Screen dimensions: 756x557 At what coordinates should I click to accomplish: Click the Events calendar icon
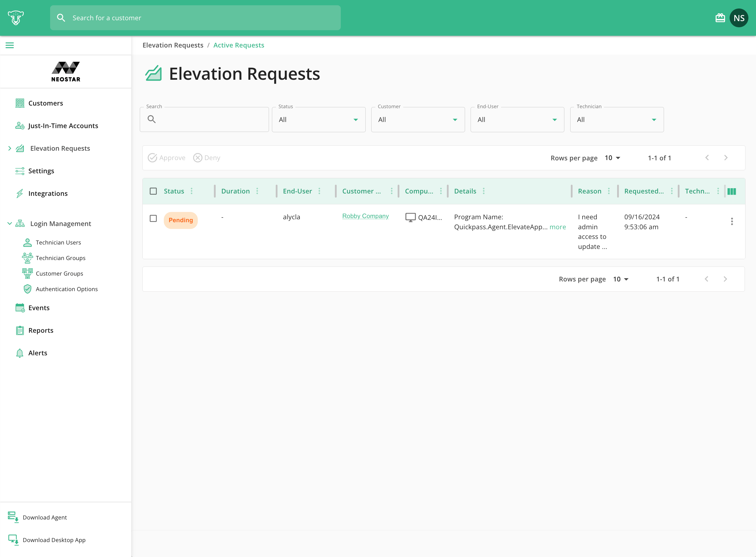[x=20, y=308]
